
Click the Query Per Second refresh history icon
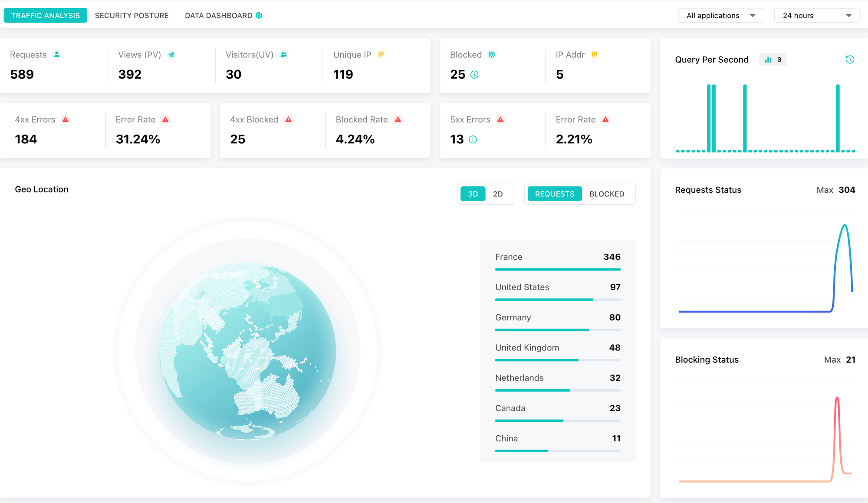click(850, 60)
